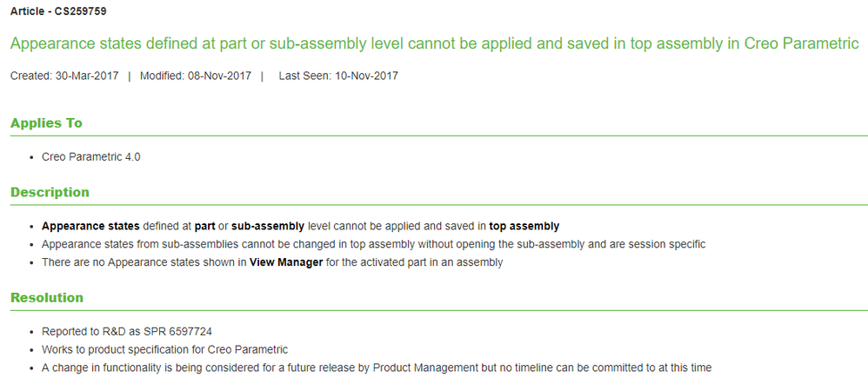
Task: Click the Resolution section heading
Action: click(x=47, y=297)
